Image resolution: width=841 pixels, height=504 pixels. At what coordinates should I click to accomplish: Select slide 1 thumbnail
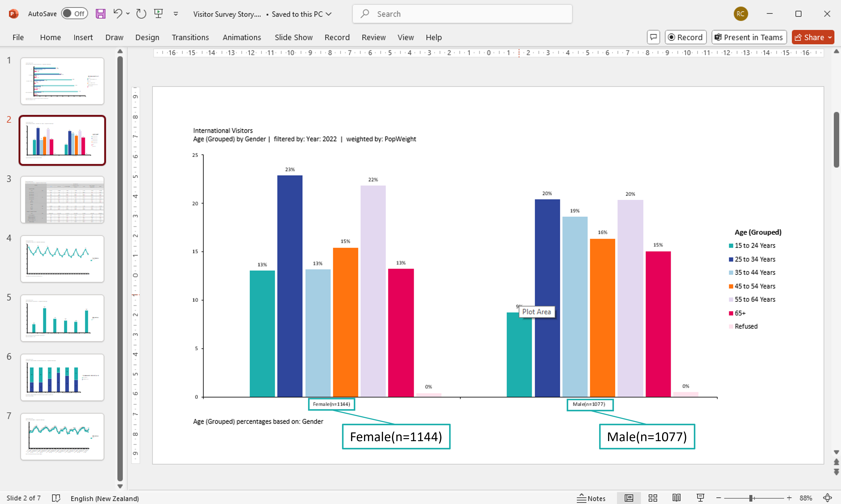62,81
